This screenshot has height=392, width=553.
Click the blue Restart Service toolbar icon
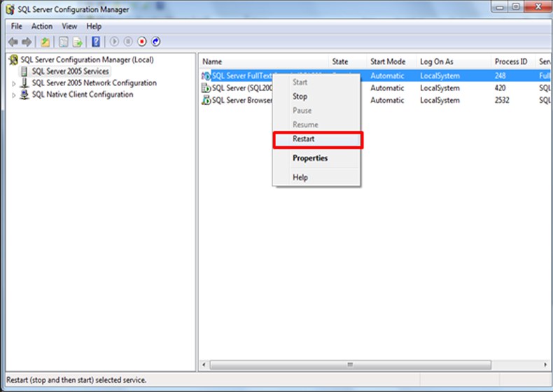click(x=155, y=42)
